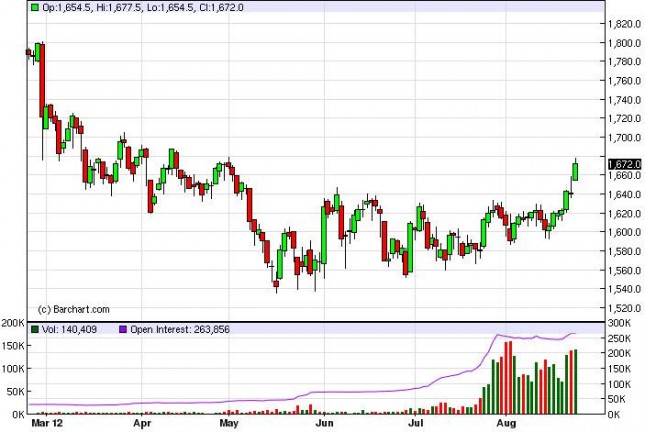Click the '(c) Barchart.com' text
This screenshot has width=645, height=432.
click(x=73, y=309)
